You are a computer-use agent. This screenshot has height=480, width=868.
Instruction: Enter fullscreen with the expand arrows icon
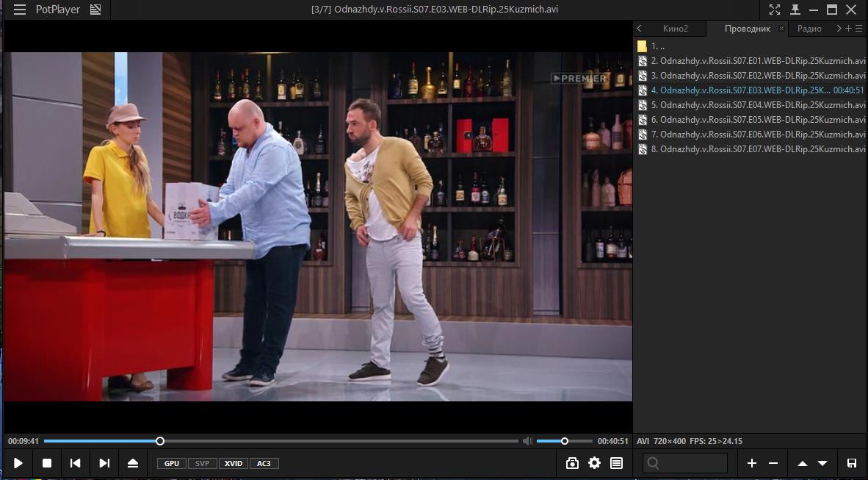click(x=775, y=10)
